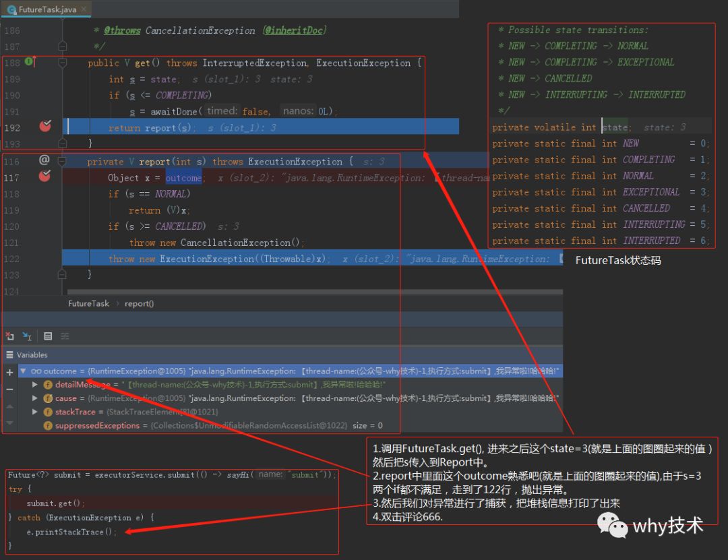Click the FutureTask breadcrumb

(88, 303)
